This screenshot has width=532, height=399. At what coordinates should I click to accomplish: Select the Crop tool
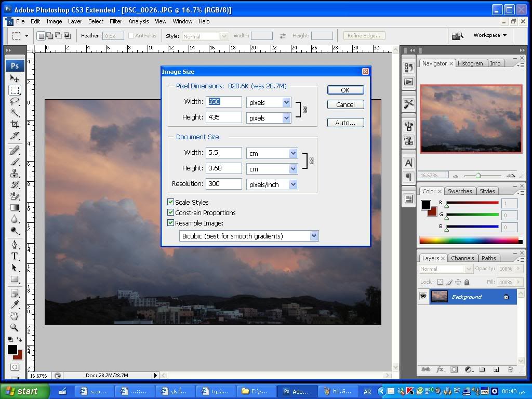15,125
